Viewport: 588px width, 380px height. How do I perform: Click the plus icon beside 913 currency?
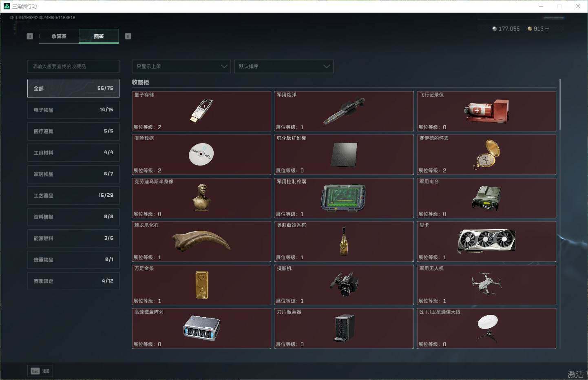tap(547, 29)
